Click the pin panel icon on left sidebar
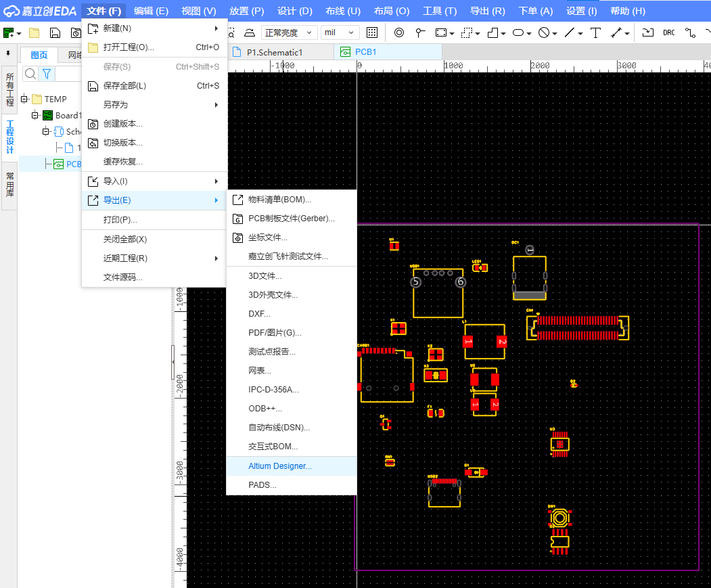 (8, 53)
